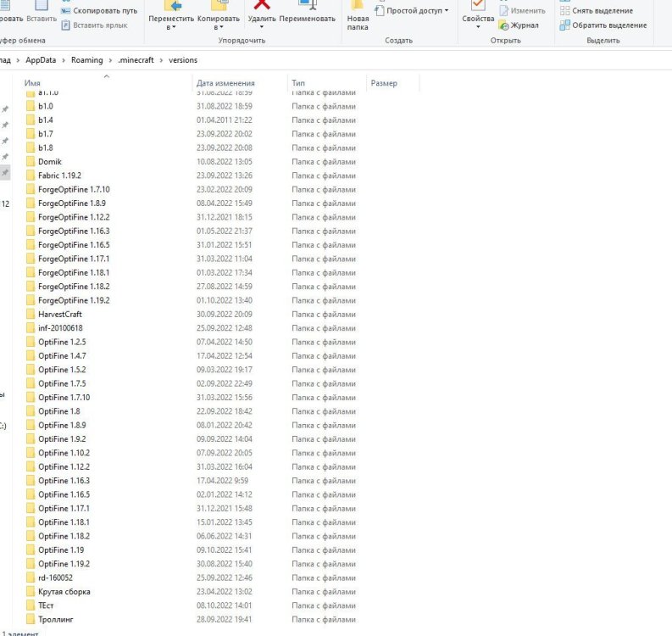
Task: Select the ForgeOptiFine 1.17.1 folder
Action: [x=74, y=259]
